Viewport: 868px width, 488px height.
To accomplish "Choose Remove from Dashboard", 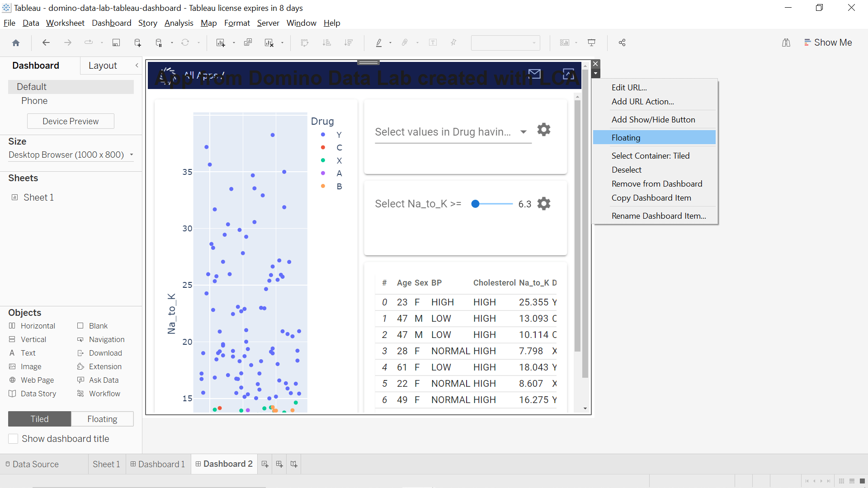I will coord(656,183).
